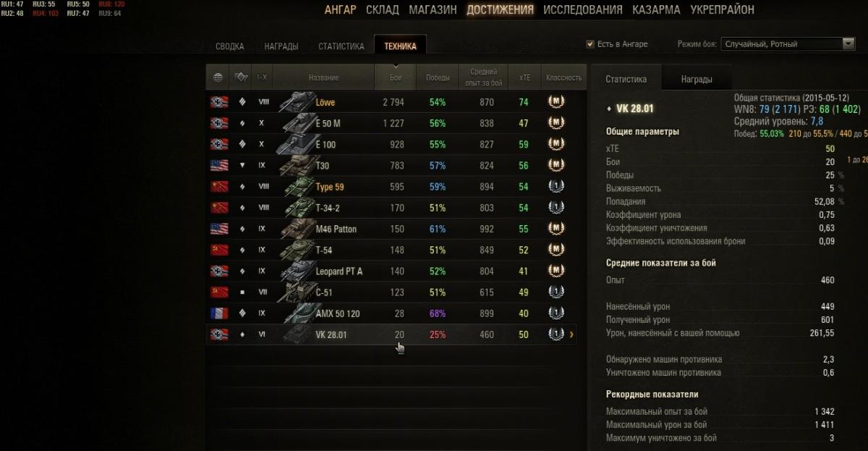This screenshot has height=451, width=868.
Task: Click the Löwe mastery badge icon
Action: pyautogui.click(x=556, y=102)
